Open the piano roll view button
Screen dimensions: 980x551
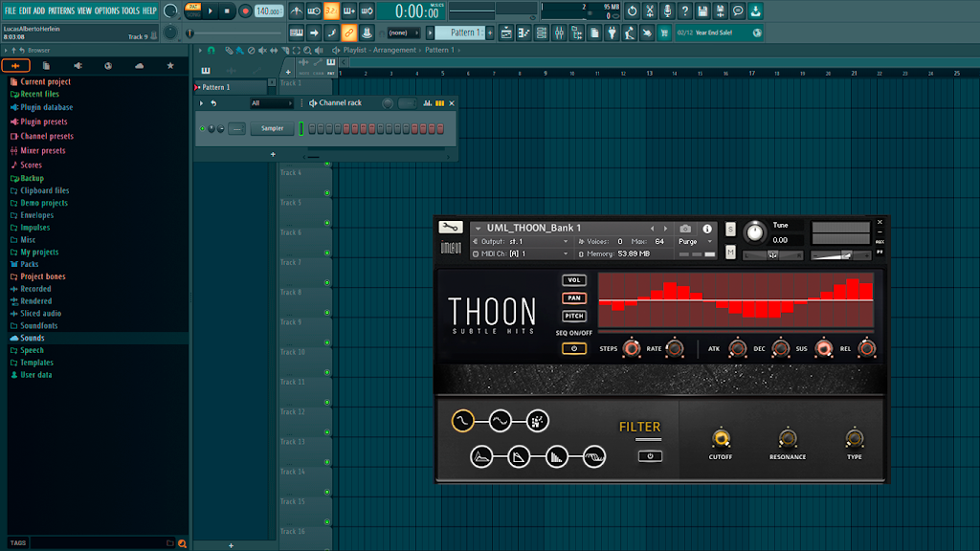pyautogui.click(x=524, y=33)
